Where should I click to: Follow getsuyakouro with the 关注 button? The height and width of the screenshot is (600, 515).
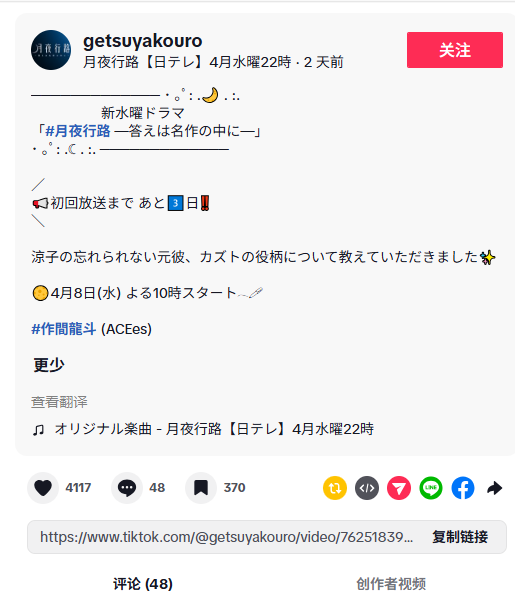tap(455, 50)
